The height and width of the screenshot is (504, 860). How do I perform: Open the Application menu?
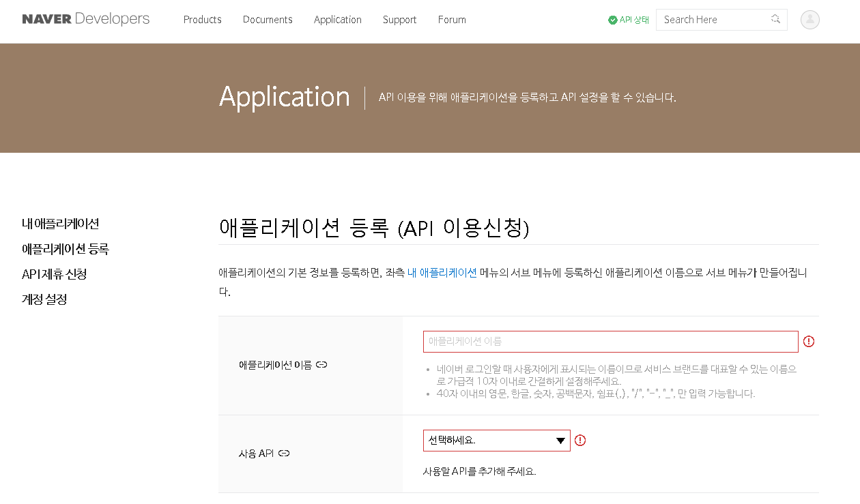(x=338, y=20)
